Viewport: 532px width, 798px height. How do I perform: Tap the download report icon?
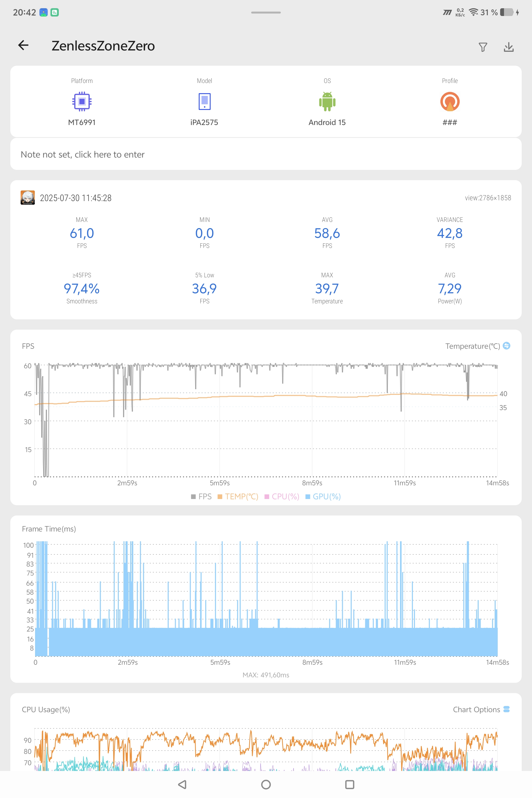509,47
